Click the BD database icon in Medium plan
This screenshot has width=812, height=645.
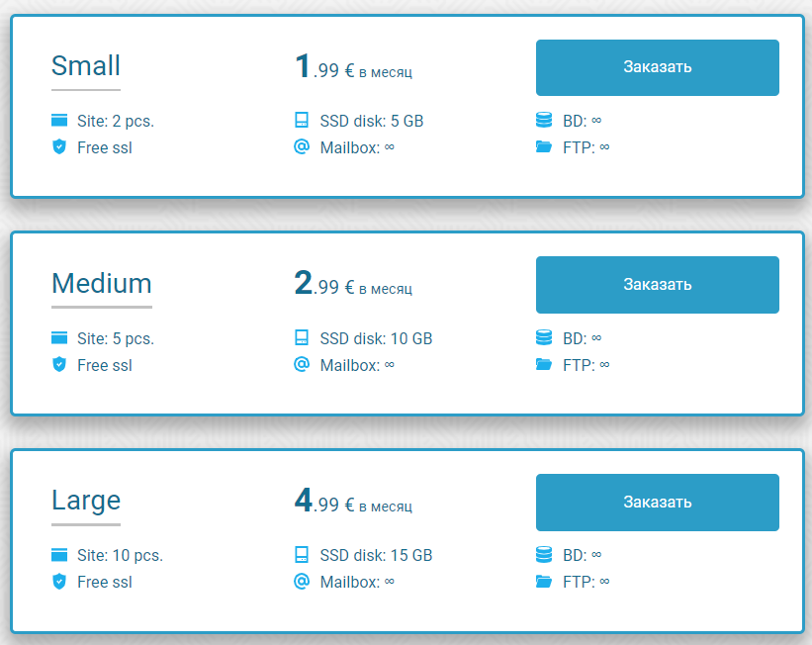pos(543,338)
